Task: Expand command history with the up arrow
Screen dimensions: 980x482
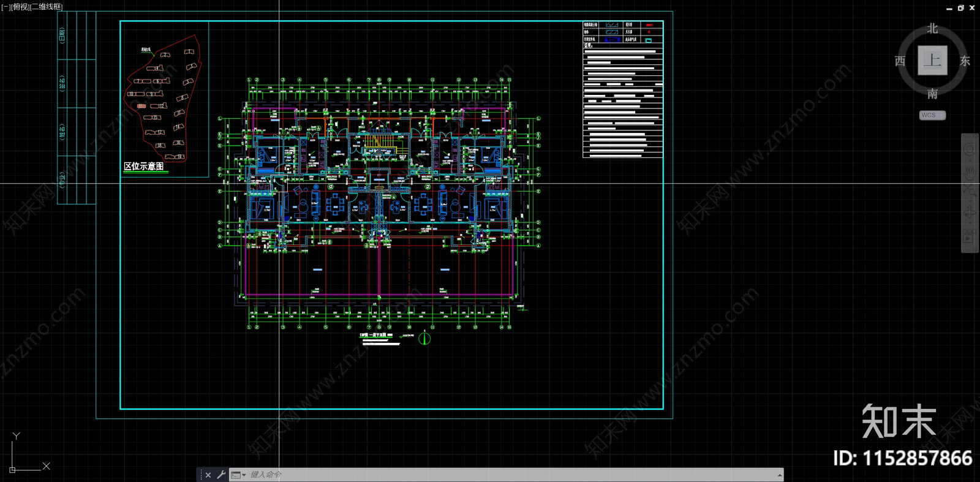Action: click(x=780, y=475)
